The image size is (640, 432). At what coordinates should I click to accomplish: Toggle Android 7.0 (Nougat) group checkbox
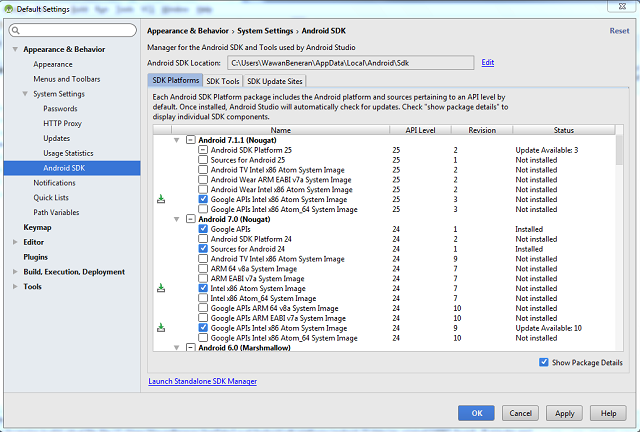191,219
